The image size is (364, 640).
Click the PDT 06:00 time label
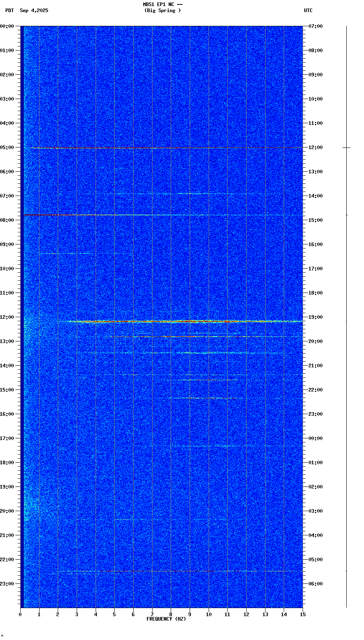point(7,172)
